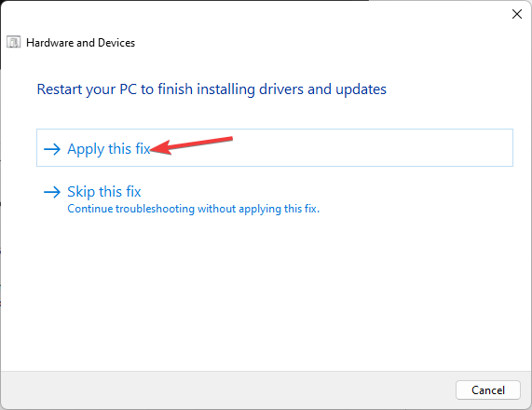The image size is (532, 410).
Task: Hit the Cancel button
Action: tap(488, 390)
